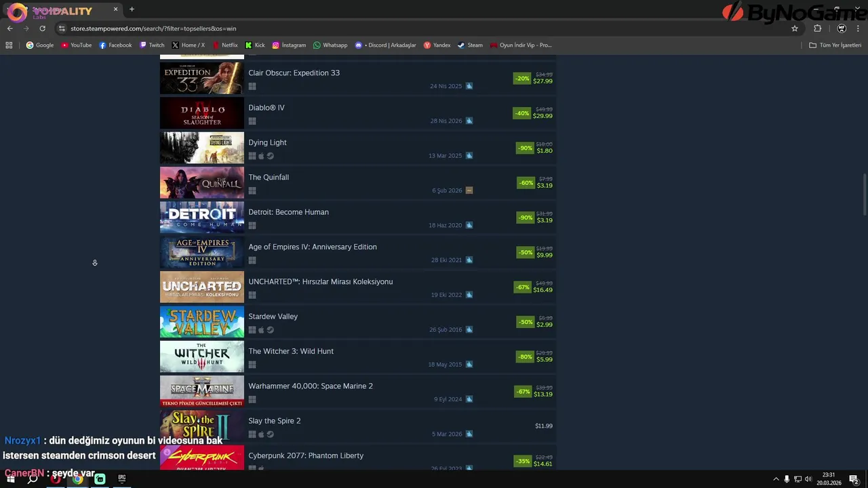Click the Stardew Valley thumbnail
Viewport: 868px width, 488px height.
click(x=202, y=322)
